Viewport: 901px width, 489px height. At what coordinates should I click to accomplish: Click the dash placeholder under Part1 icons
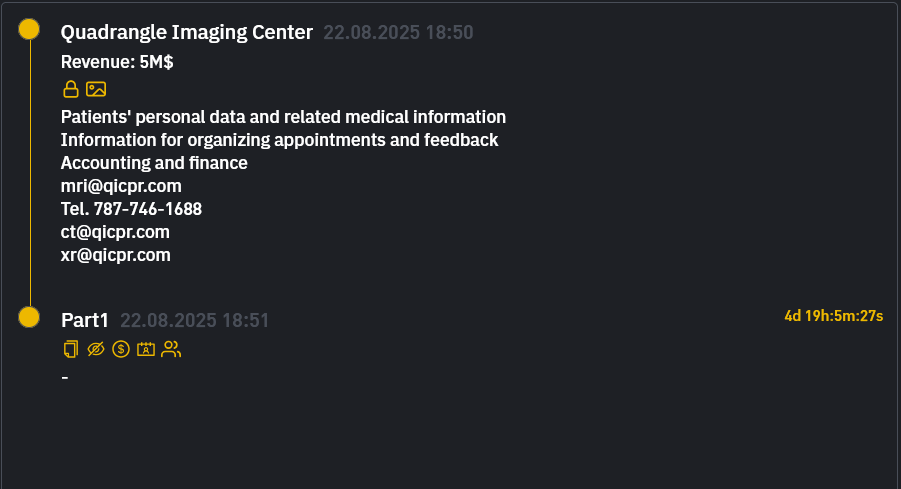point(64,378)
